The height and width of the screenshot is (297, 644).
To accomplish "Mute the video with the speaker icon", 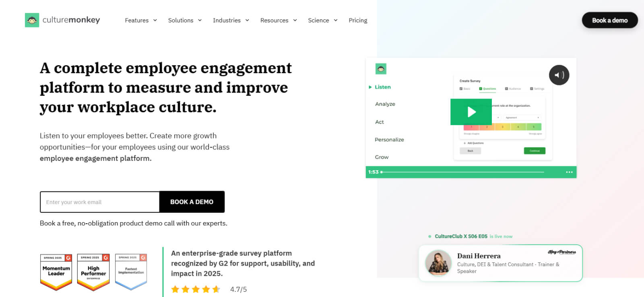I will tap(559, 75).
